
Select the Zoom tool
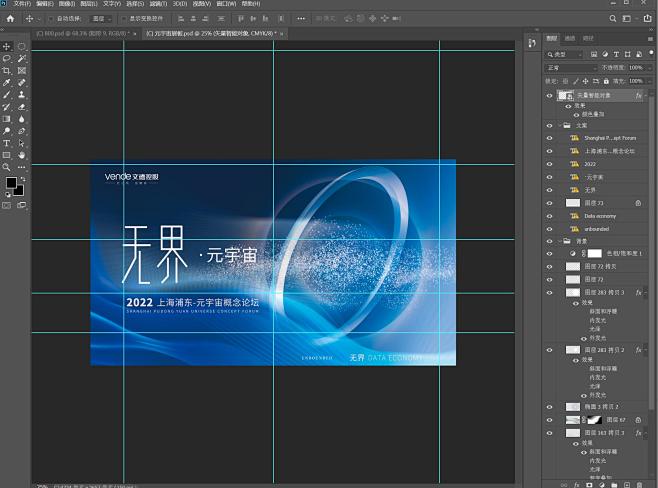(7, 167)
